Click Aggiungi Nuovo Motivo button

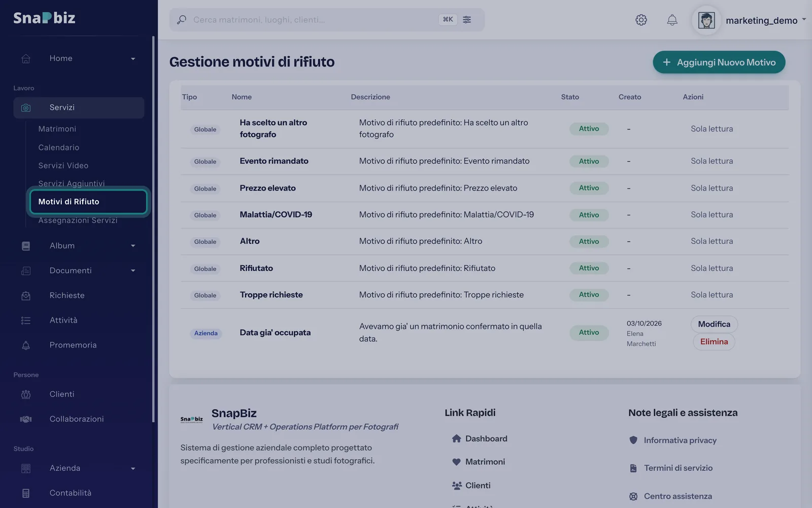tap(719, 62)
